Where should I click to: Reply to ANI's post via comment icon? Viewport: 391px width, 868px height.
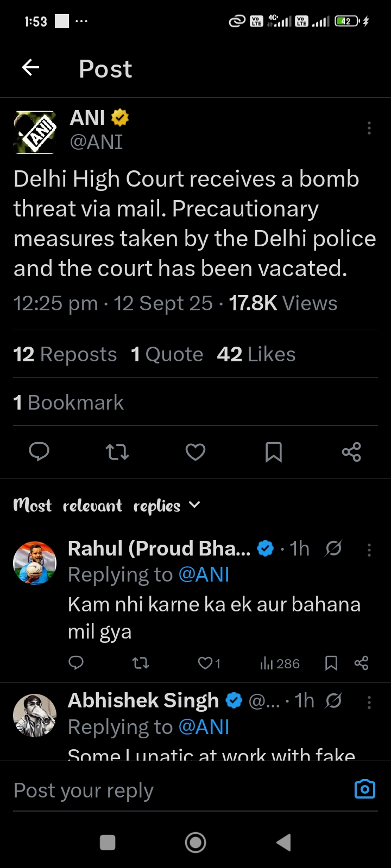[x=39, y=451]
